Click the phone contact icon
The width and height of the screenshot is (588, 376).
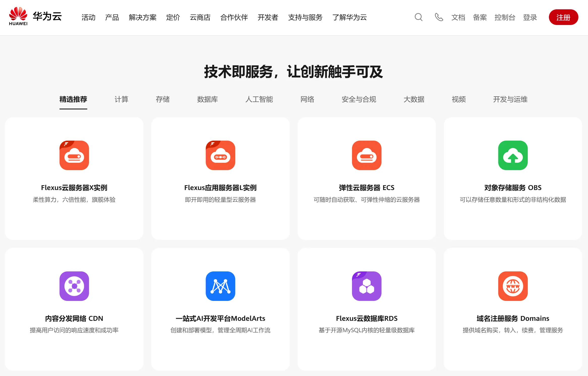click(x=439, y=17)
